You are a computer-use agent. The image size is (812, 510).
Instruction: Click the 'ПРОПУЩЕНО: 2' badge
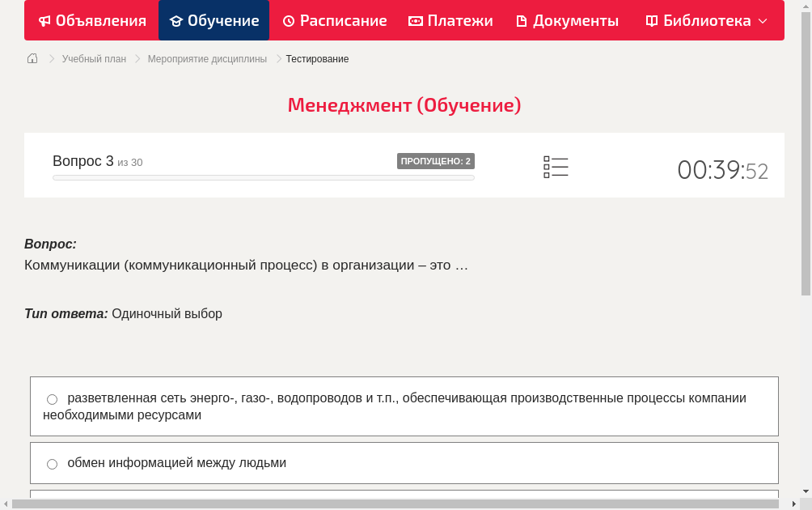tap(435, 160)
